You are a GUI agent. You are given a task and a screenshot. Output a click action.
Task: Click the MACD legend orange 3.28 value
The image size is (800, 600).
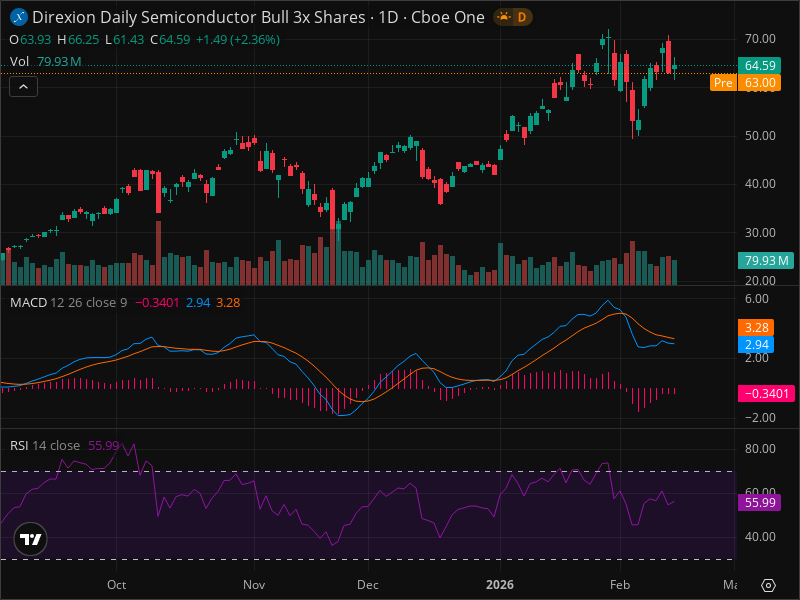[x=228, y=303]
